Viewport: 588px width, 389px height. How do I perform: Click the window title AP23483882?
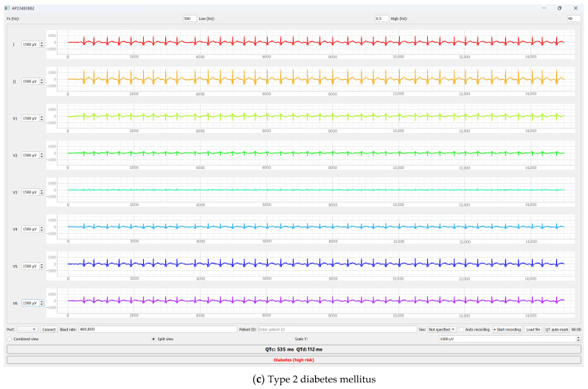point(23,8)
